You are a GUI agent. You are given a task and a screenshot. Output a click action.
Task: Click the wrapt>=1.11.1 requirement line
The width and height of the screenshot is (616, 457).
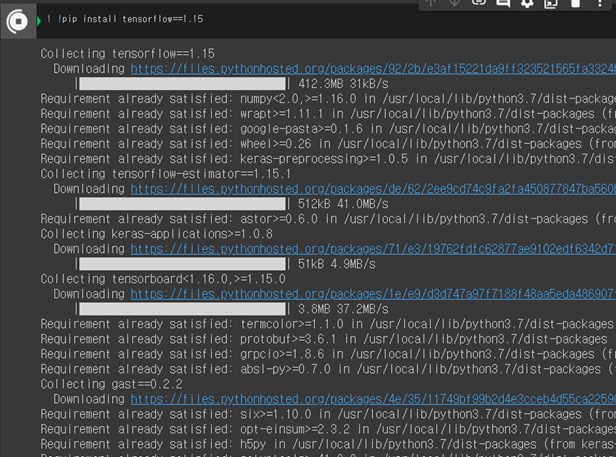tap(328, 114)
